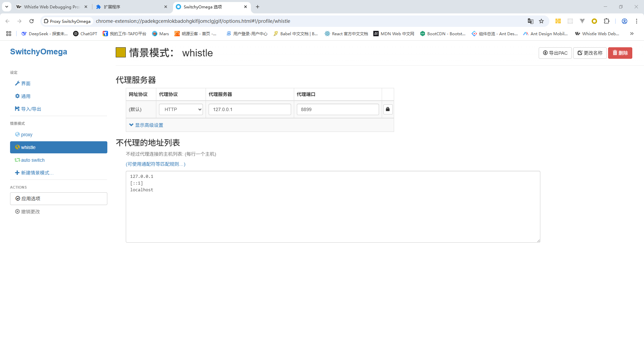The width and height of the screenshot is (644, 349).
Task: Click the grey square extension icon
Action: point(570,21)
